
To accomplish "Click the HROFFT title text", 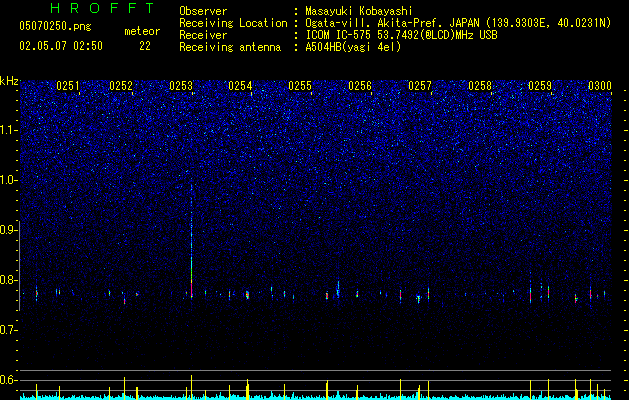I will 102,8.
